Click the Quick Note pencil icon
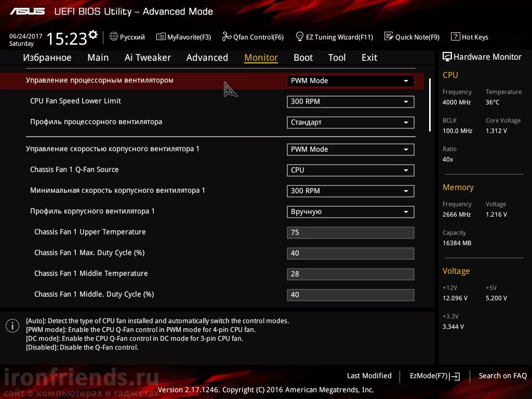 tap(389, 36)
